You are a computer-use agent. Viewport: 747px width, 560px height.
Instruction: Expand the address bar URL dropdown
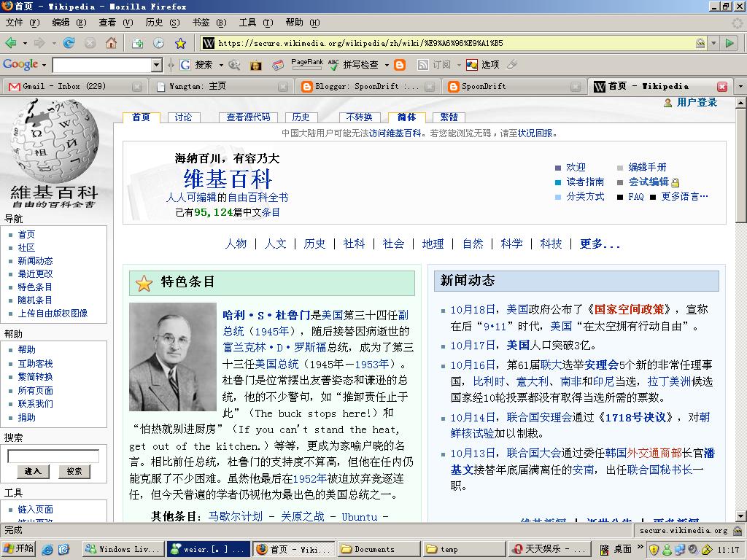[713, 43]
